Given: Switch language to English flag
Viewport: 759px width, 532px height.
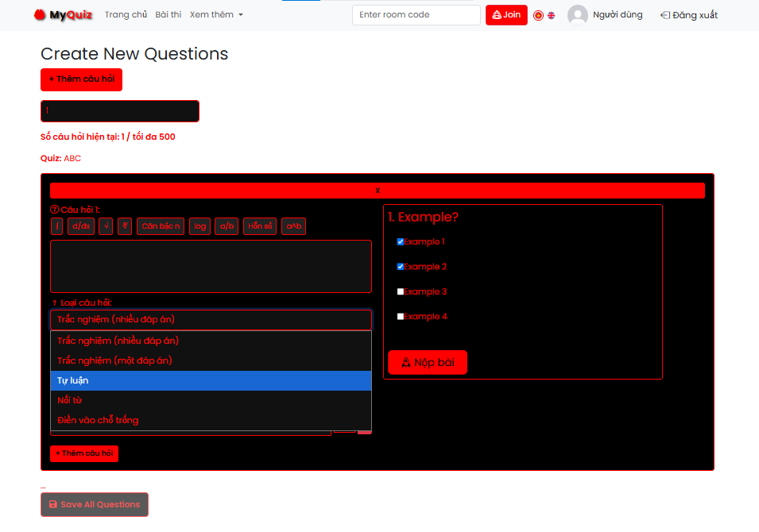Looking at the screenshot, I should pyautogui.click(x=551, y=15).
